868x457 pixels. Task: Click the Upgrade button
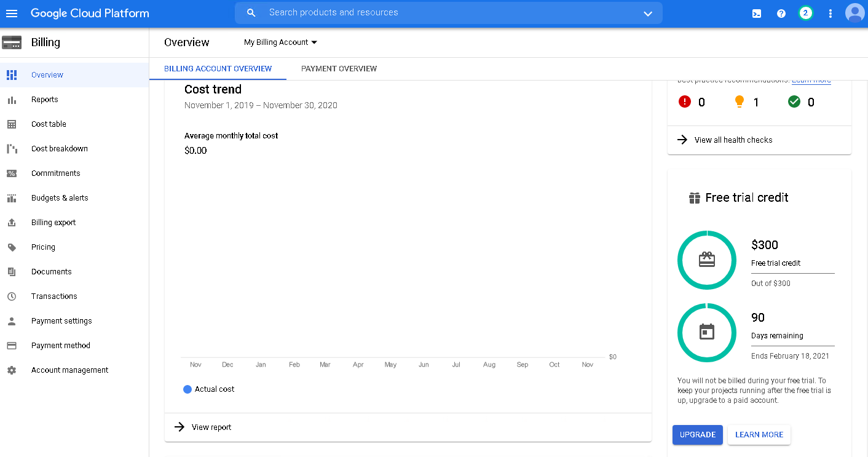coord(697,435)
